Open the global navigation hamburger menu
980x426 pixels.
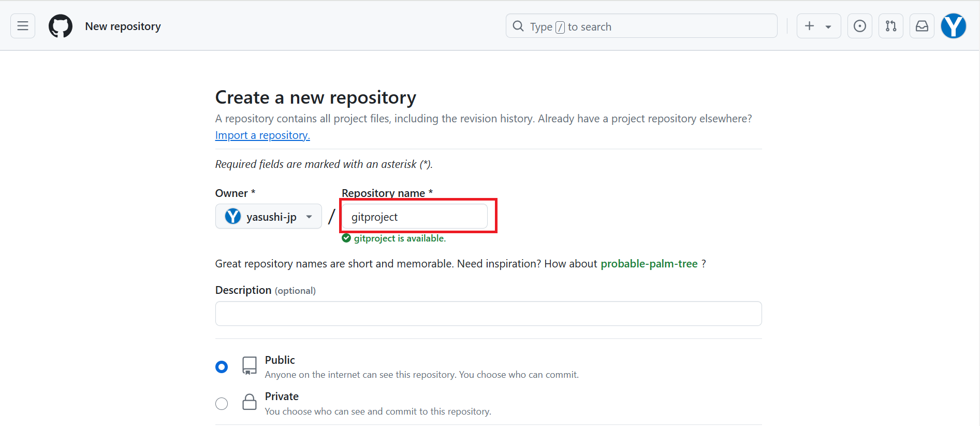coord(22,26)
